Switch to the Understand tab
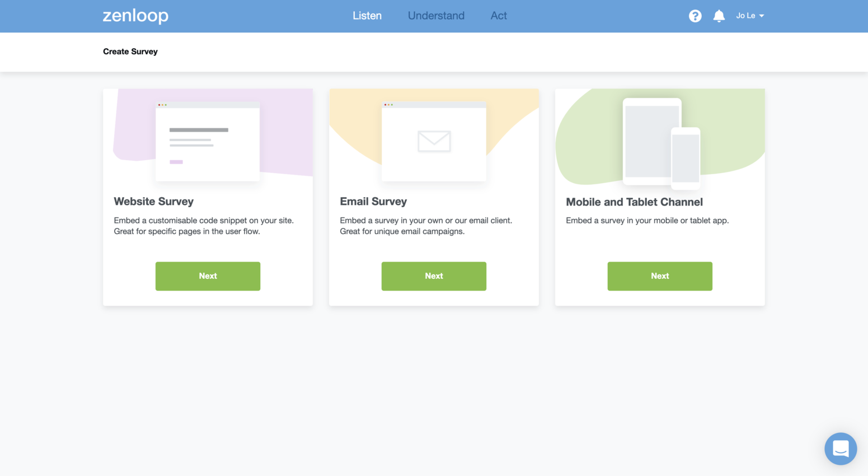This screenshot has height=476, width=868. click(436, 16)
